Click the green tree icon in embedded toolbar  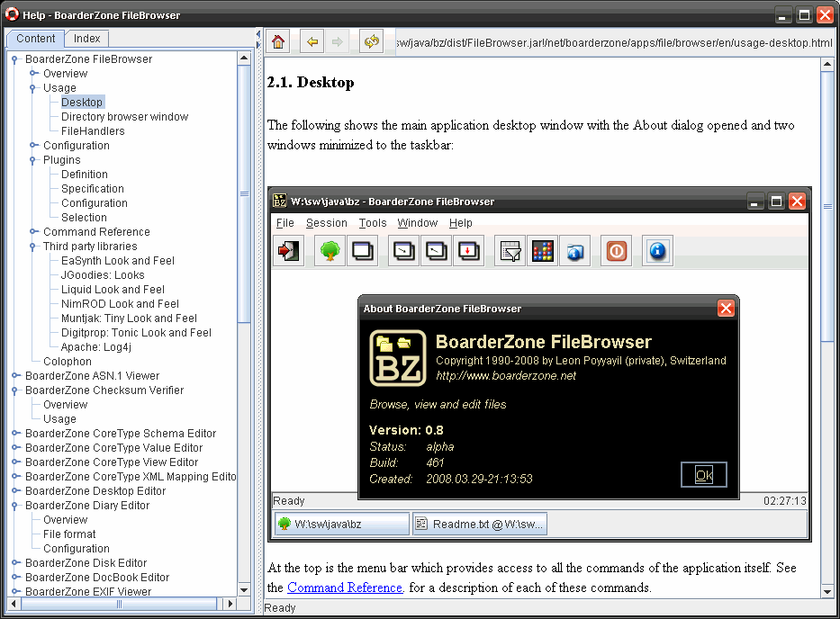click(x=330, y=251)
